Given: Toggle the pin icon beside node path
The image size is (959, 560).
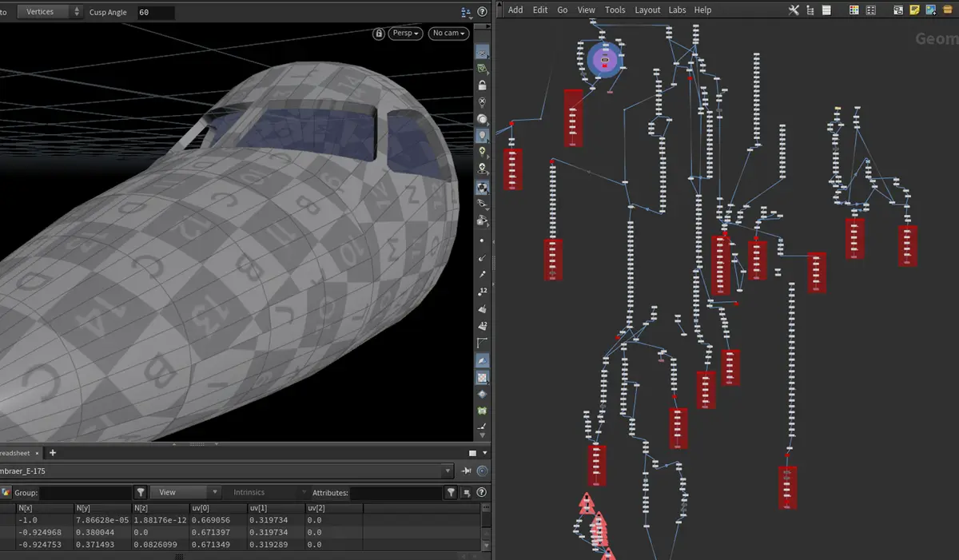Looking at the screenshot, I should (x=468, y=471).
